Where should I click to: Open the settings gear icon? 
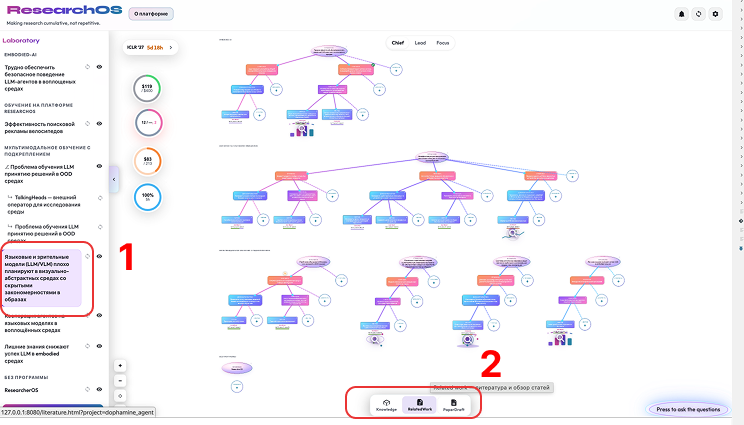pyautogui.click(x=716, y=14)
